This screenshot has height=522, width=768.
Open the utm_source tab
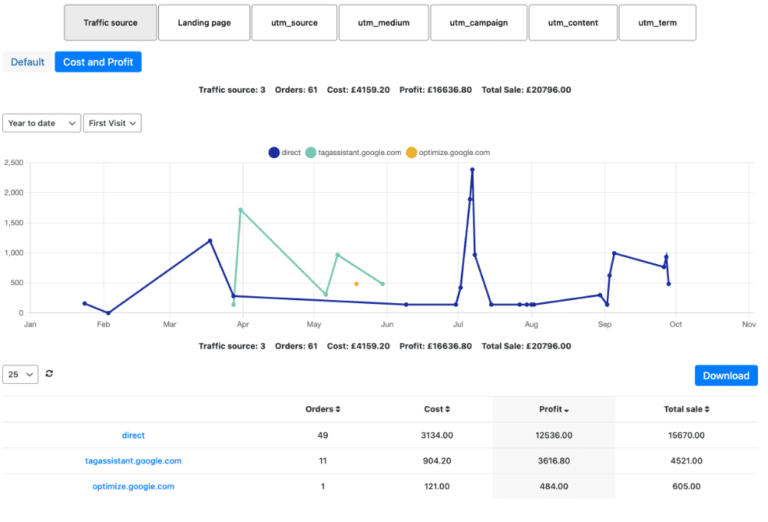tap(294, 23)
